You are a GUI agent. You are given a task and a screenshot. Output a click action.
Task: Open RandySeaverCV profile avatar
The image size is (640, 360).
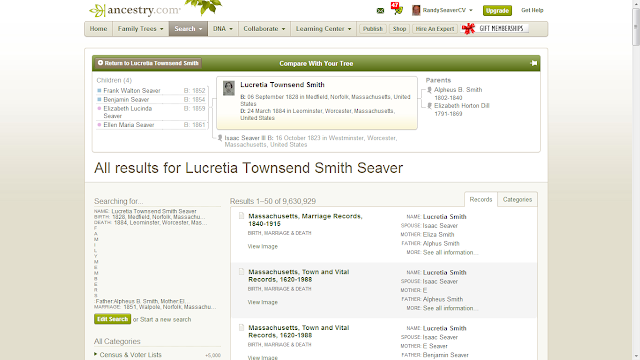coord(416,10)
